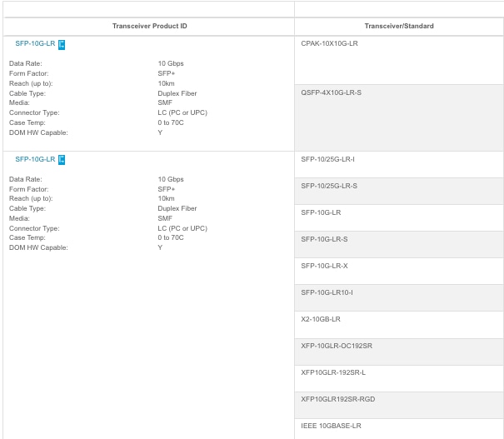Select the IEEE 10GBASE-LR cell
The width and height of the screenshot is (504, 439).
[x=399, y=429]
